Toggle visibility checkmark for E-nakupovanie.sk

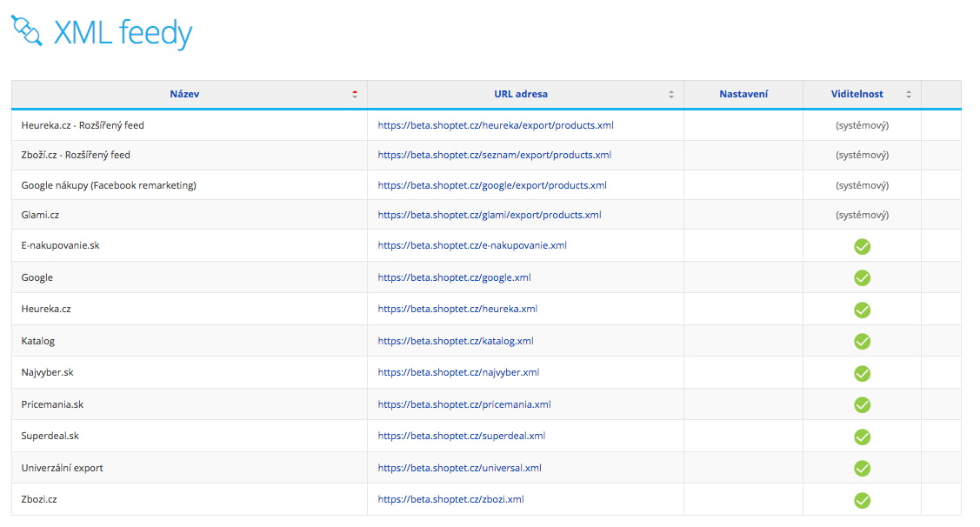tap(862, 246)
